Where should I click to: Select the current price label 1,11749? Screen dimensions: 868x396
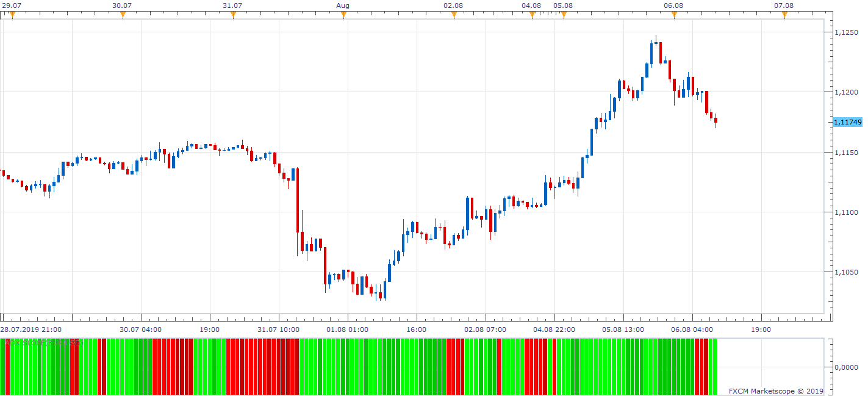847,122
